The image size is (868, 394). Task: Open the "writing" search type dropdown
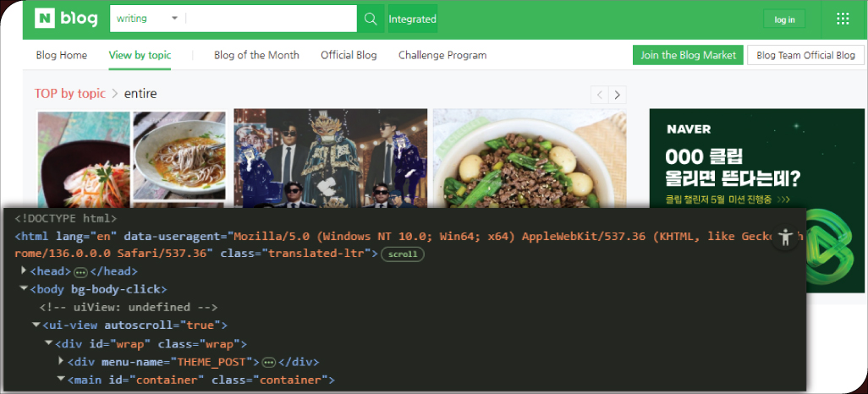(149, 19)
